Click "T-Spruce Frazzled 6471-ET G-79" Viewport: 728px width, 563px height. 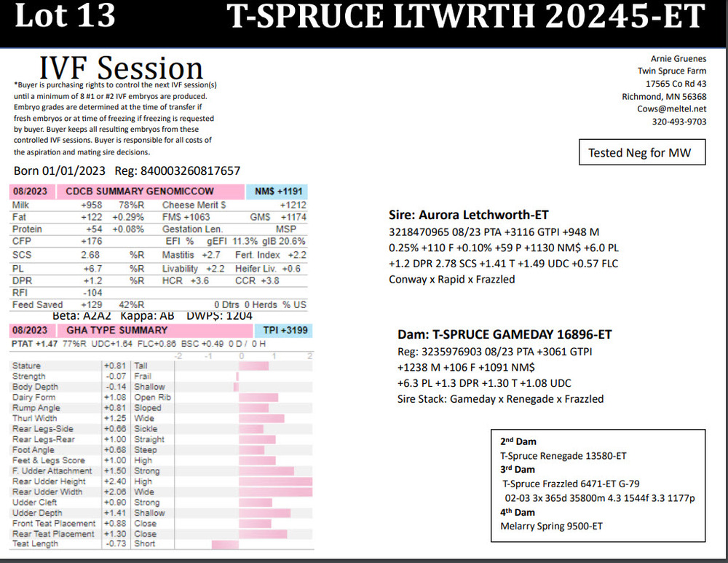pos(571,484)
